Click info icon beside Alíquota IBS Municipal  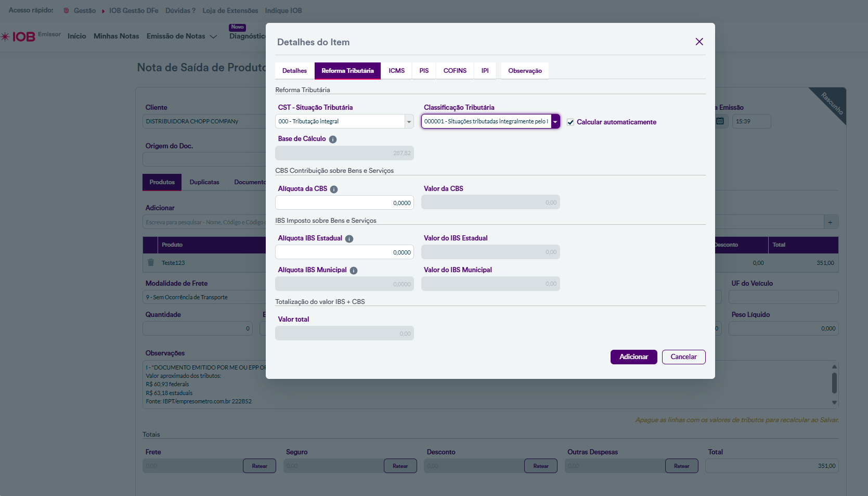coord(354,271)
